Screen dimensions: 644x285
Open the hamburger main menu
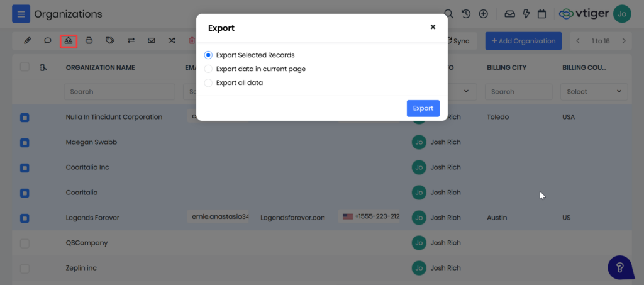click(21, 14)
